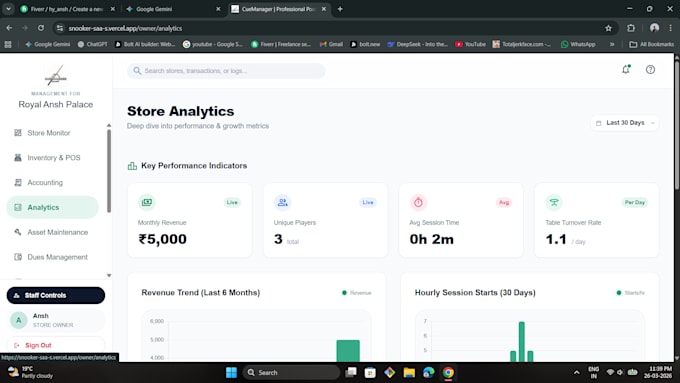The image size is (680, 383).
Task: Click the address bar URL
Action: click(x=125, y=28)
